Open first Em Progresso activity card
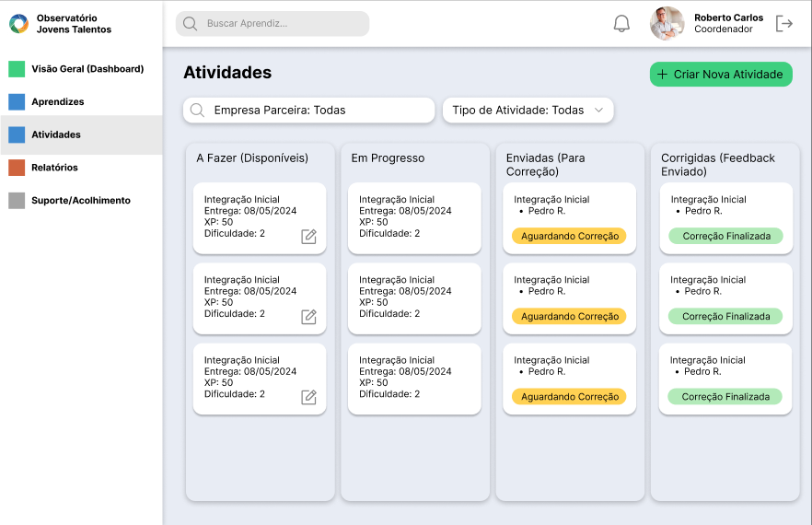 click(414, 217)
